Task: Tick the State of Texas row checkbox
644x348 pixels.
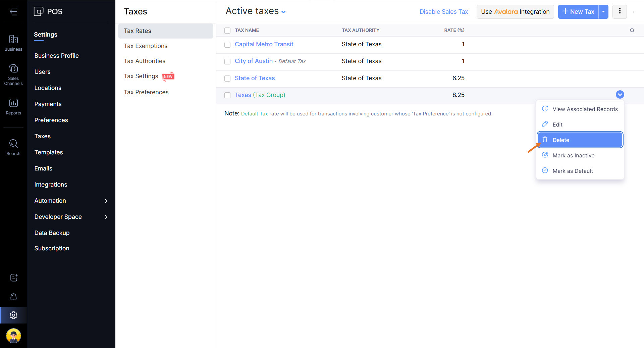Action: pyautogui.click(x=227, y=79)
